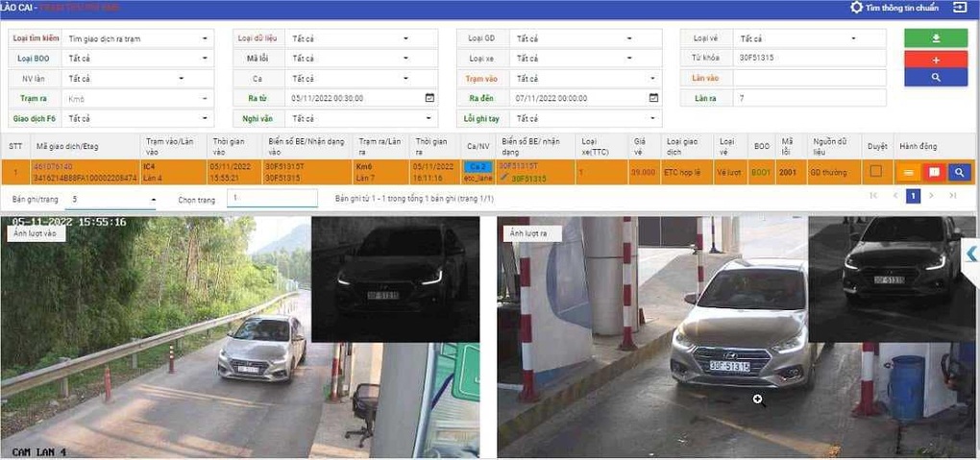Click the exit infrared plate inset image
This screenshot has width=980, height=460.
[x=892, y=279]
